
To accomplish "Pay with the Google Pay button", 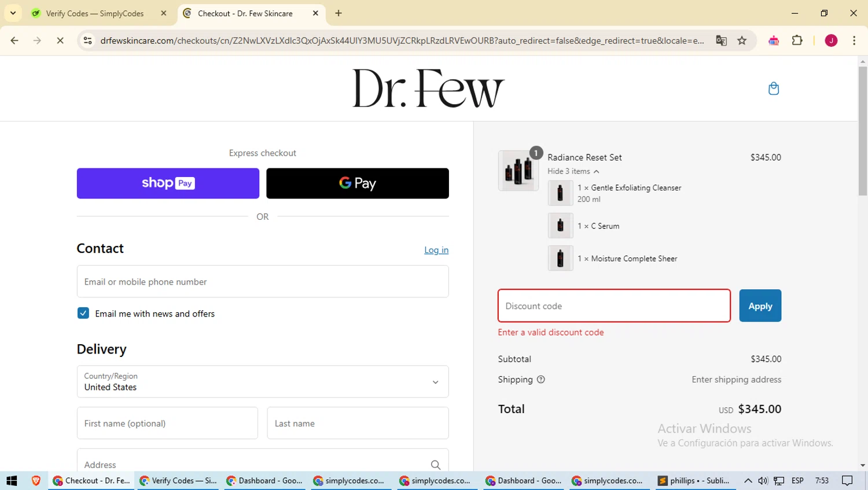I will tap(358, 183).
